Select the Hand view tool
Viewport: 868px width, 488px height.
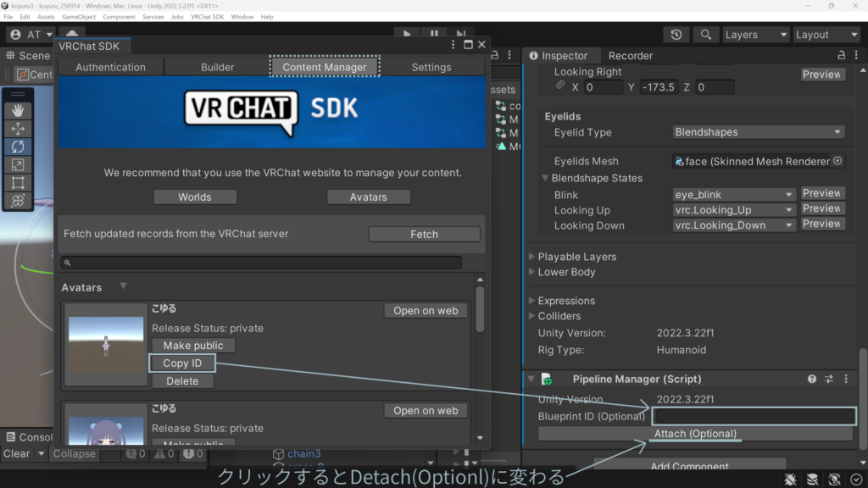point(18,110)
